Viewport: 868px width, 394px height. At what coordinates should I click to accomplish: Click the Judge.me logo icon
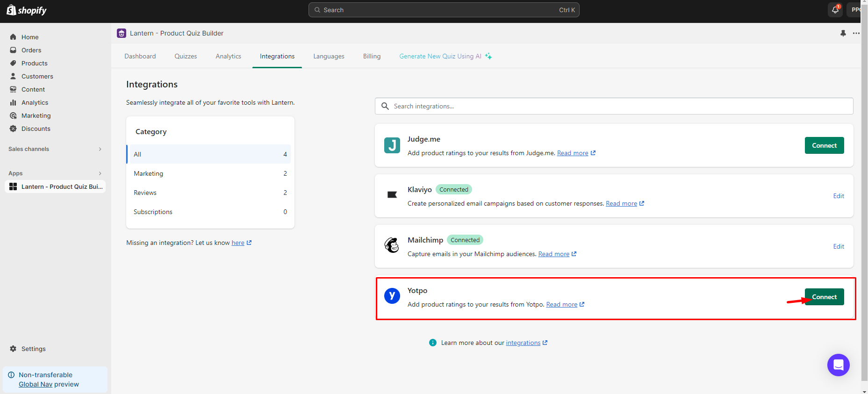[392, 145]
